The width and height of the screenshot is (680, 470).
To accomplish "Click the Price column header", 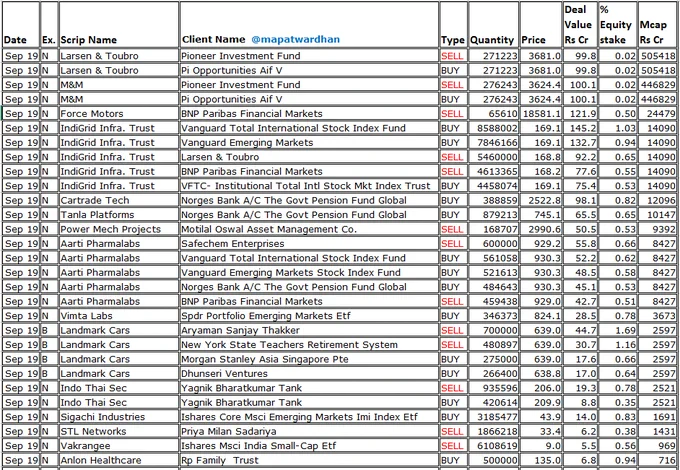I will tap(540, 25).
